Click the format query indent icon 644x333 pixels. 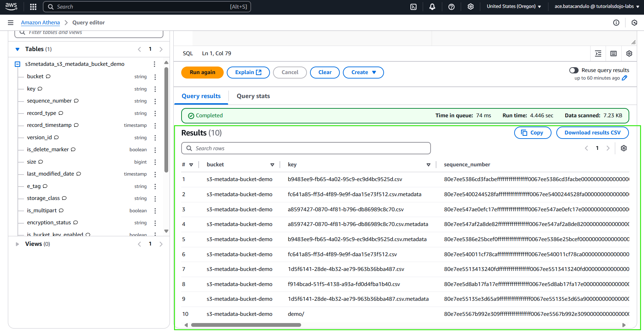click(x=598, y=53)
